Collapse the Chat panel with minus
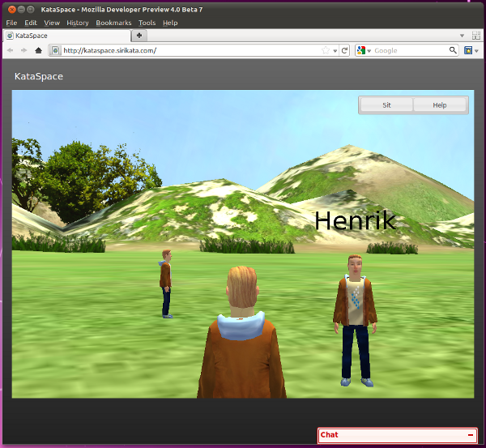The width and height of the screenshot is (486, 448). [x=470, y=435]
